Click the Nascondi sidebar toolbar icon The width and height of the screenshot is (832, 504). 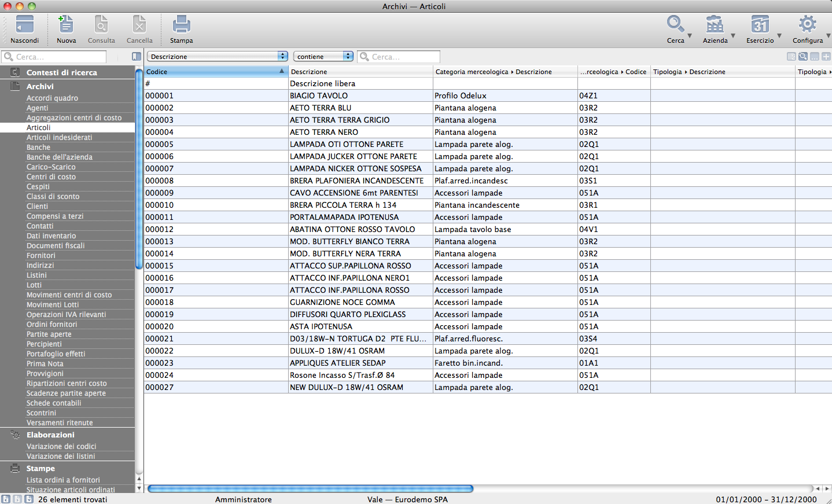(24, 25)
